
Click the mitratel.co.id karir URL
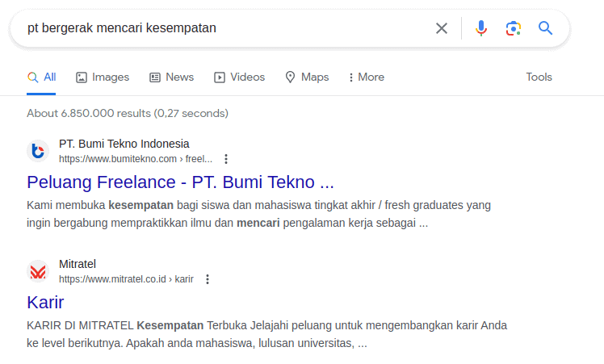tap(126, 279)
